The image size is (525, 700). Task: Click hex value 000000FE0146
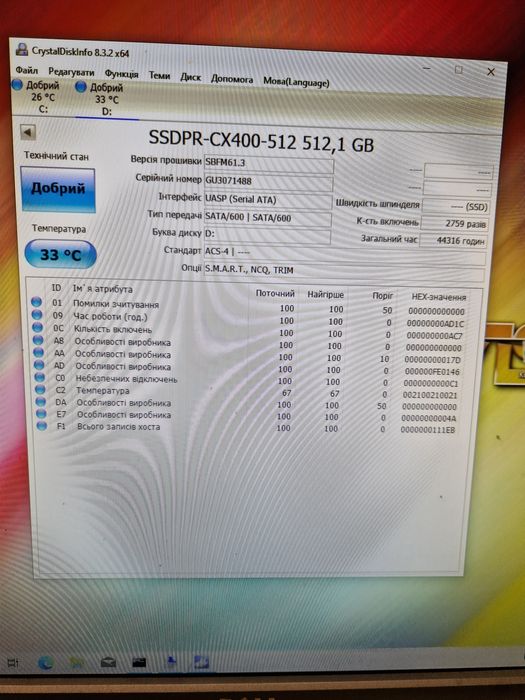click(432, 371)
